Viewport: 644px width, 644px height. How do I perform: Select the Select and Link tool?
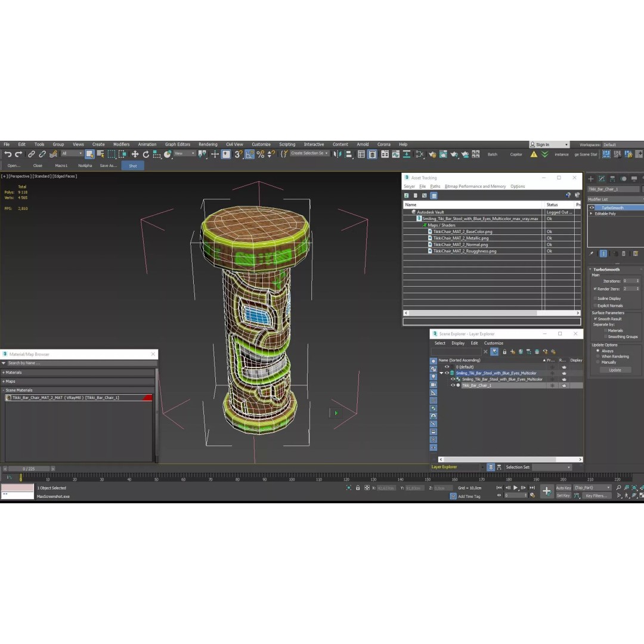coord(31,154)
